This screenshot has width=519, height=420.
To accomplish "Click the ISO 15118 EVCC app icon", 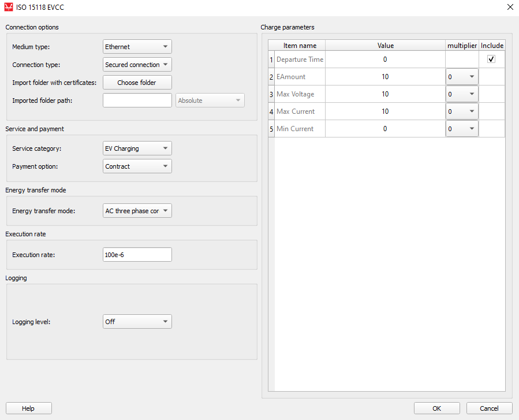I will (9, 7).
